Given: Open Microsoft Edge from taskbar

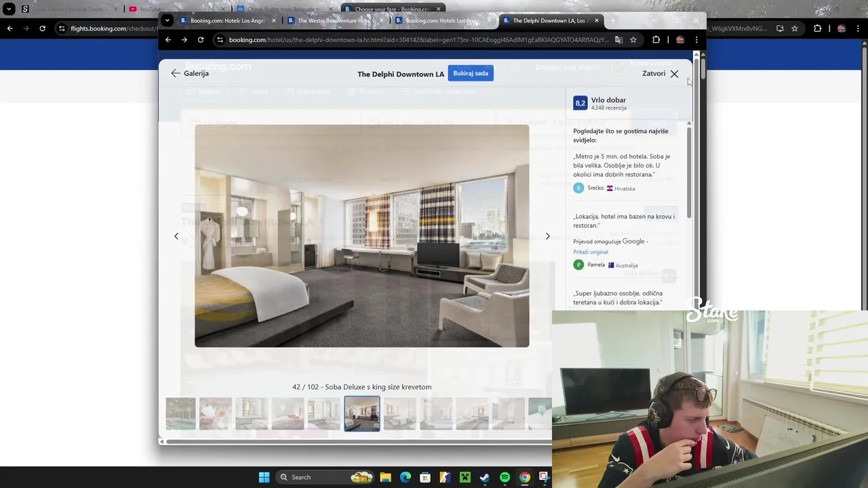Looking at the screenshot, I should 406,477.
